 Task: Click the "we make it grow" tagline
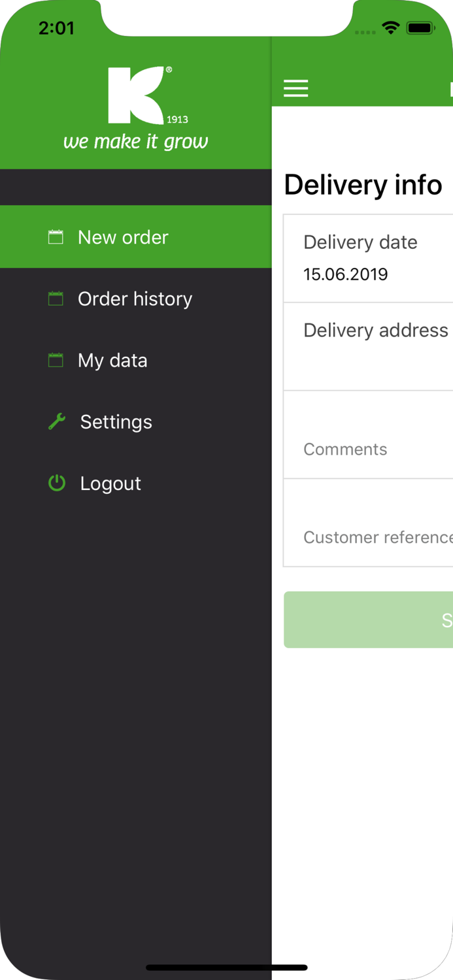click(136, 141)
